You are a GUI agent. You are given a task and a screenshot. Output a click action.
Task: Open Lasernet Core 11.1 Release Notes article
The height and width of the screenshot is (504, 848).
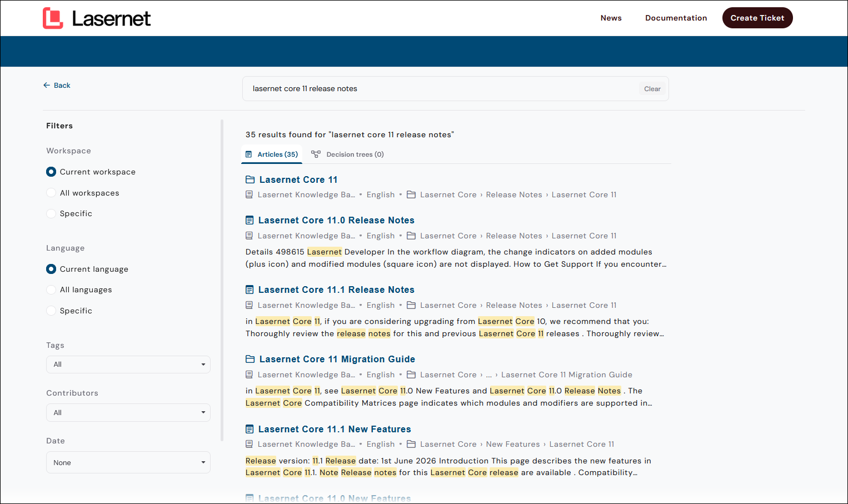[336, 290]
